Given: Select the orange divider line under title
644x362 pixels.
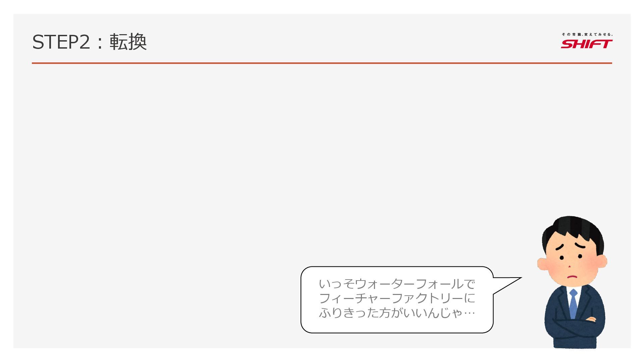Looking at the screenshot, I should pos(321,63).
